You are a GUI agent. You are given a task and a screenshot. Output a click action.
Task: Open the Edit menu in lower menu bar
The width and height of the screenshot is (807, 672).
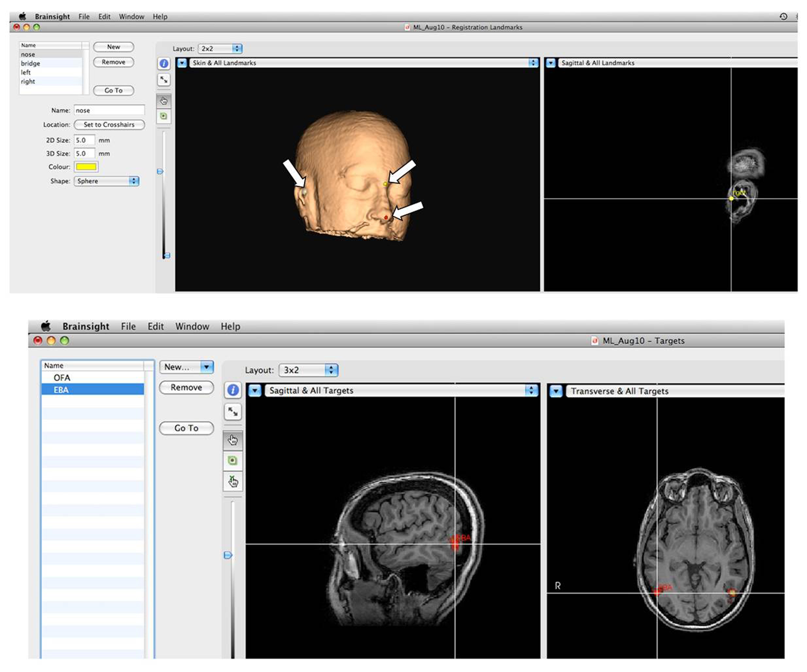pyautogui.click(x=156, y=327)
